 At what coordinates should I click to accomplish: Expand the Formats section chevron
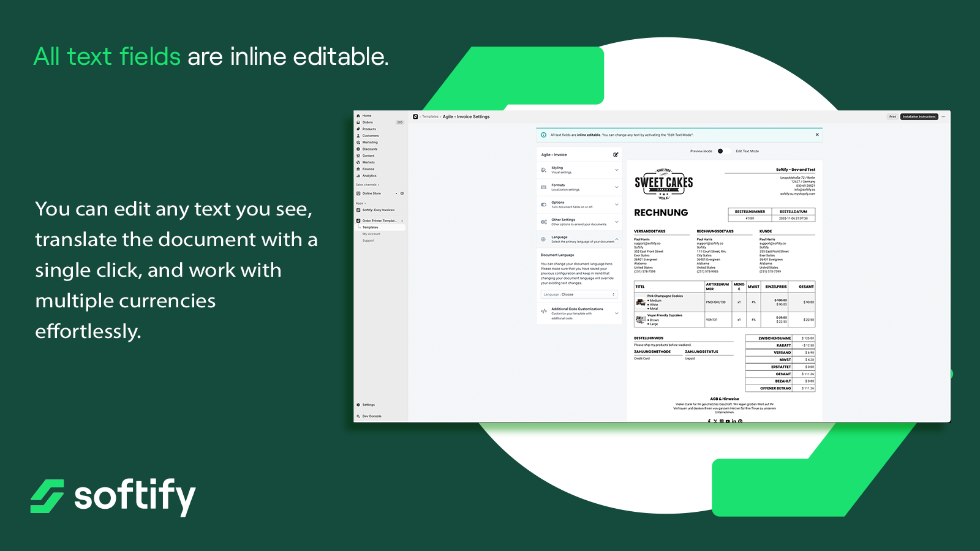[x=616, y=187]
